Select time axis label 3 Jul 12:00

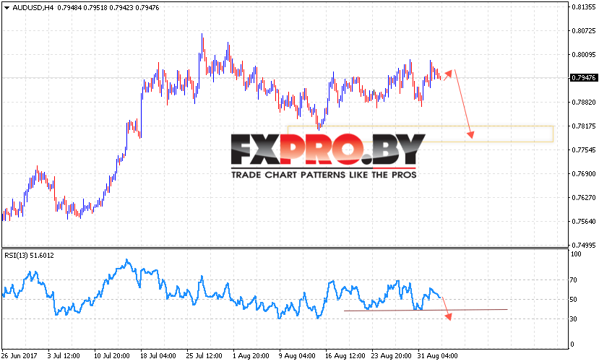point(64,356)
